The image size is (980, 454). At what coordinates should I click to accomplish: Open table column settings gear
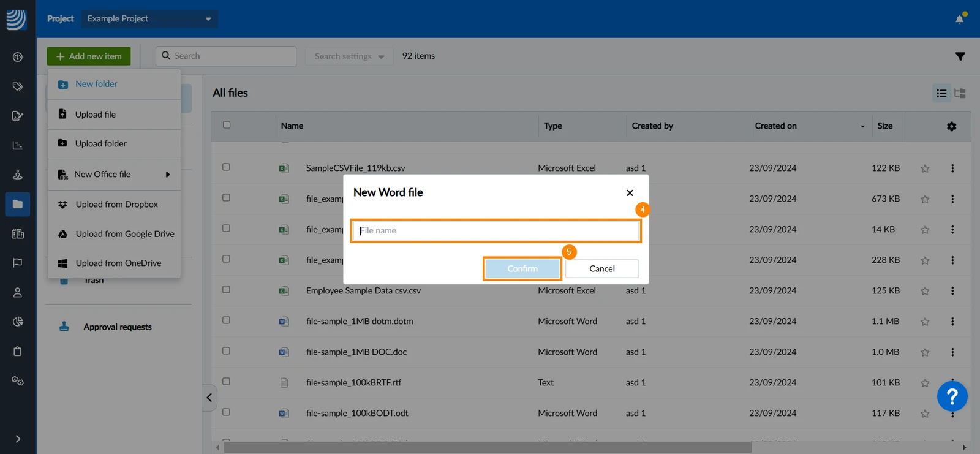pos(951,126)
